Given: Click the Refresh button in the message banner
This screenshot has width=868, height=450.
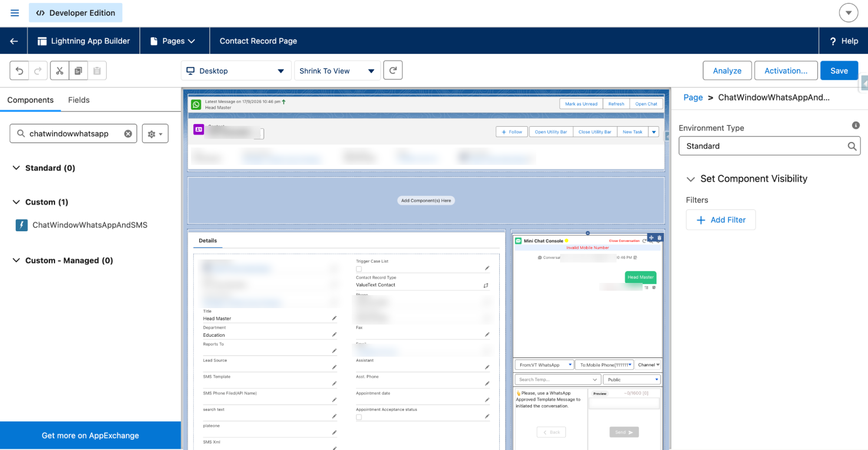Looking at the screenshot, I should coord(616,104).
